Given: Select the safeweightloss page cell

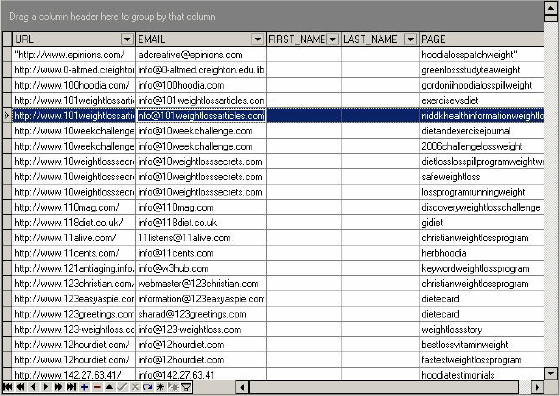Looking at the screenshot, I should 482,176.
